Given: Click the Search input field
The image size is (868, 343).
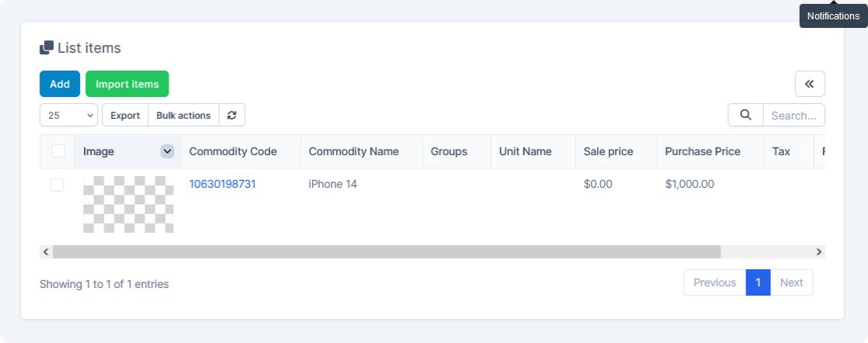Looking at the screenshot, I should point(793,115).
